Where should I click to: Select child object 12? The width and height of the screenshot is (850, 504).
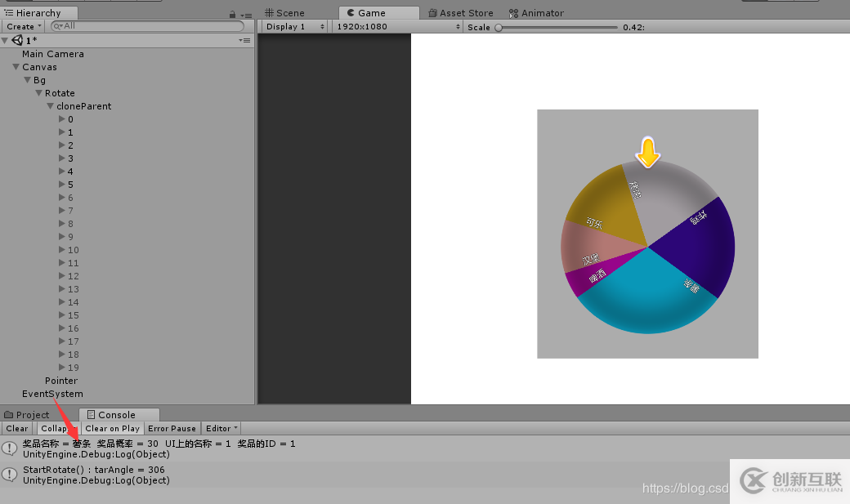point(74,276)
